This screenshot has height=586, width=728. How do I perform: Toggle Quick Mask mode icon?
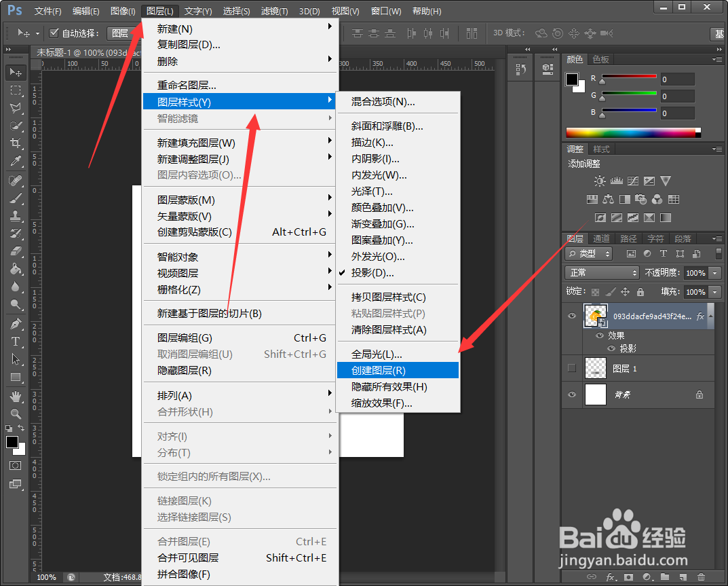coord(16,466)
